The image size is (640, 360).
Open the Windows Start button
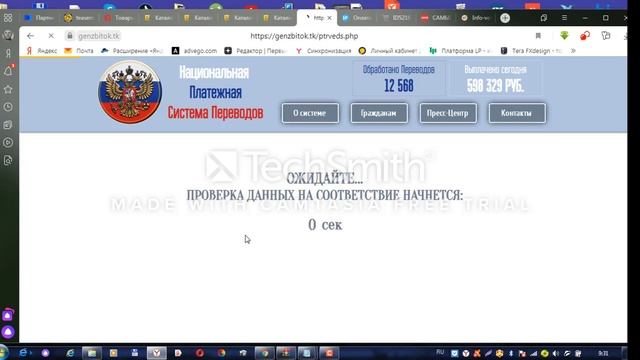click(x=3, y=352)
